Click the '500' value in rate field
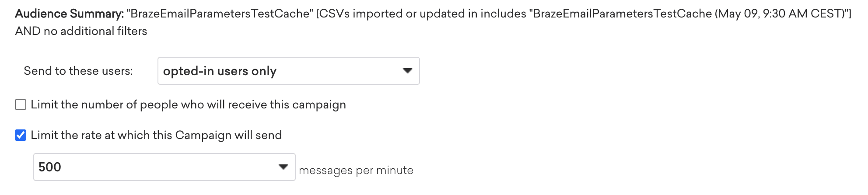 click(50, 167)
